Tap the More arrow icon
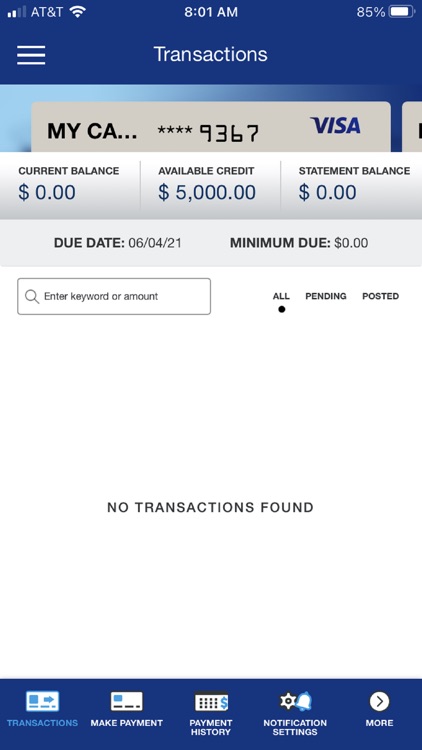 [379, 701]
